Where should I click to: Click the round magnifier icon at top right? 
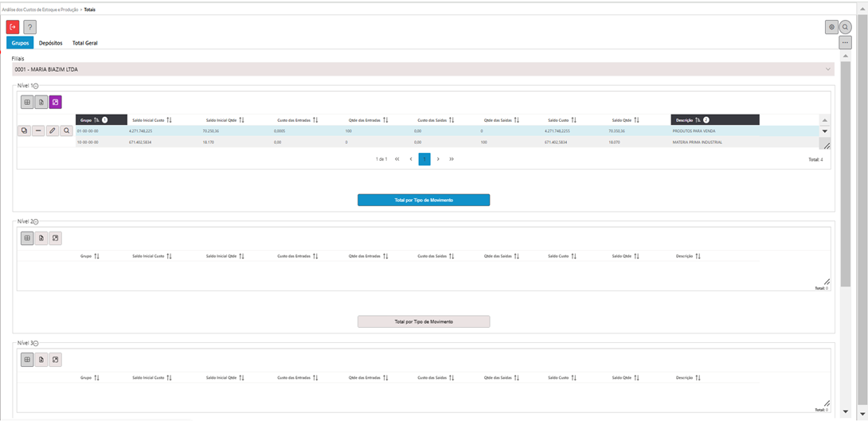point(846,27)
